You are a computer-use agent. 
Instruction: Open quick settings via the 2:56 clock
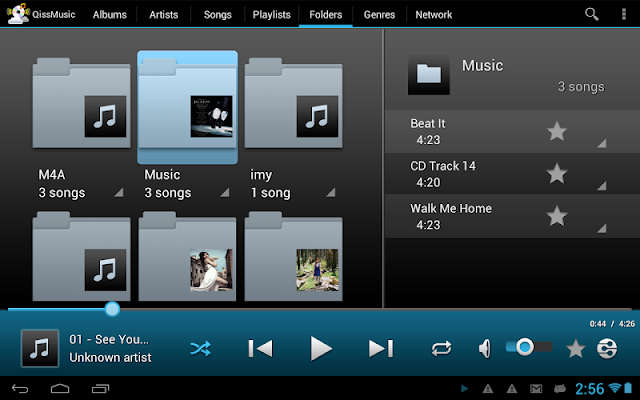tap(589, 389)
